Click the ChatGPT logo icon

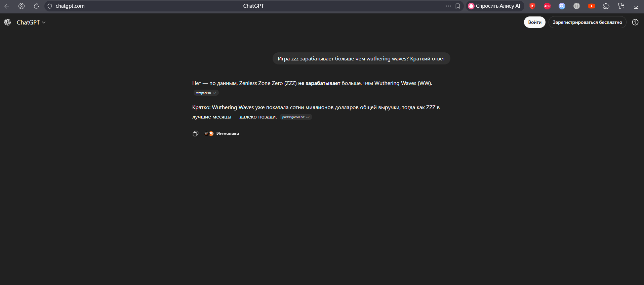point(7,22)
